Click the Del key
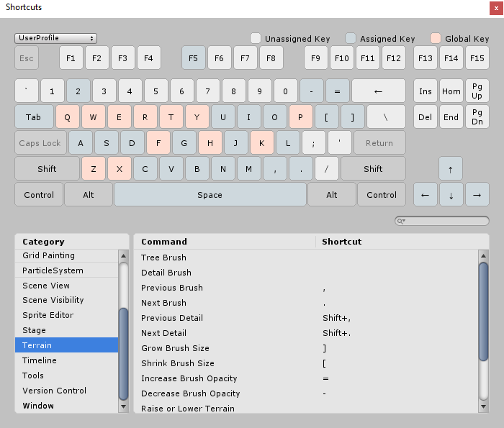Image resolution: width=504 pixels, height=428 pixels. coord(426,117)
